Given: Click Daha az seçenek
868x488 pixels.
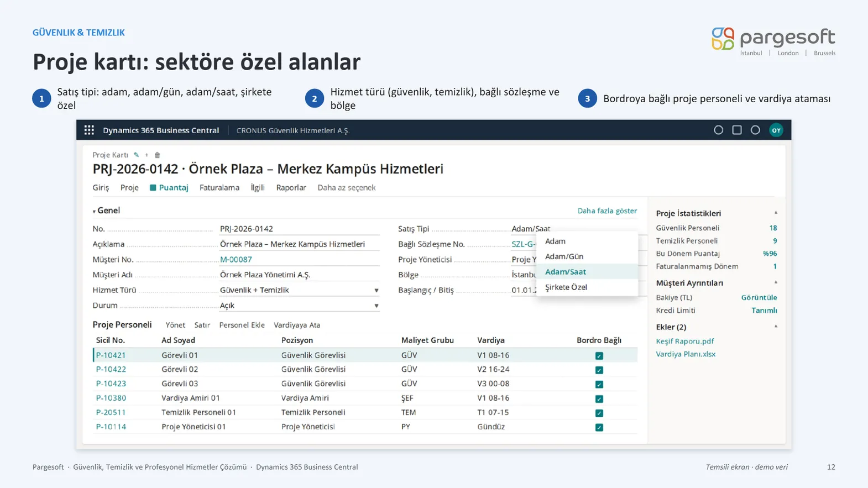Looking at the screenshot, I should [x=346, y=187].
